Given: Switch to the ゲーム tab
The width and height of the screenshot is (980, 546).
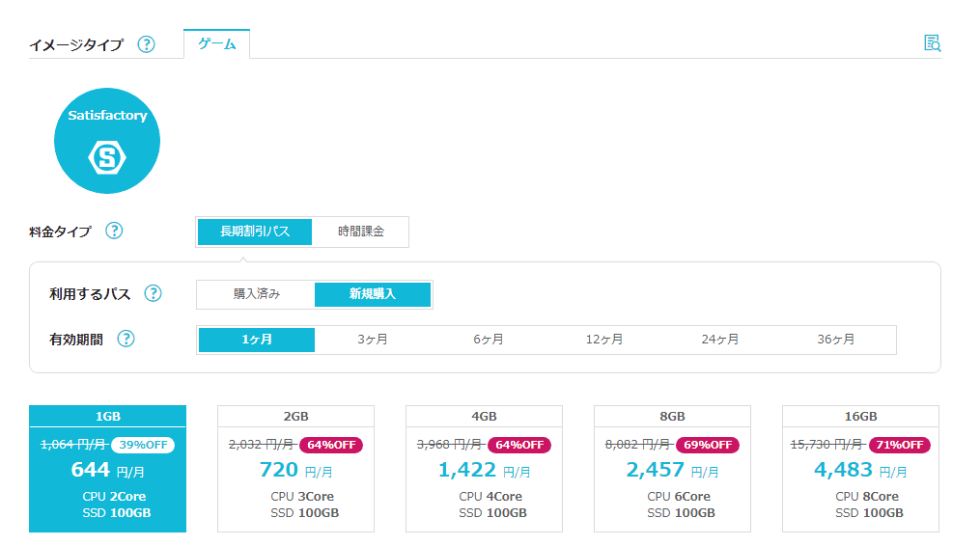Looking at the screenshot, I should (x=217, y=43).
